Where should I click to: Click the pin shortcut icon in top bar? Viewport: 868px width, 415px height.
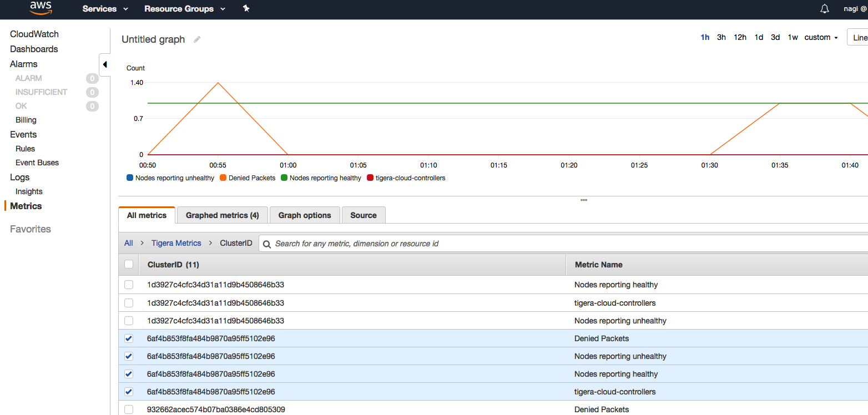click(x=246, y=9)
